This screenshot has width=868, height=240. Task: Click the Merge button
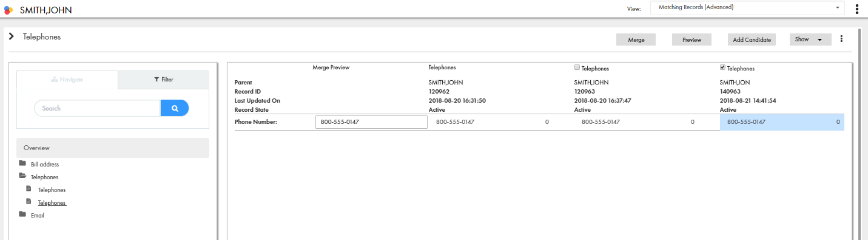click(636, 39)
